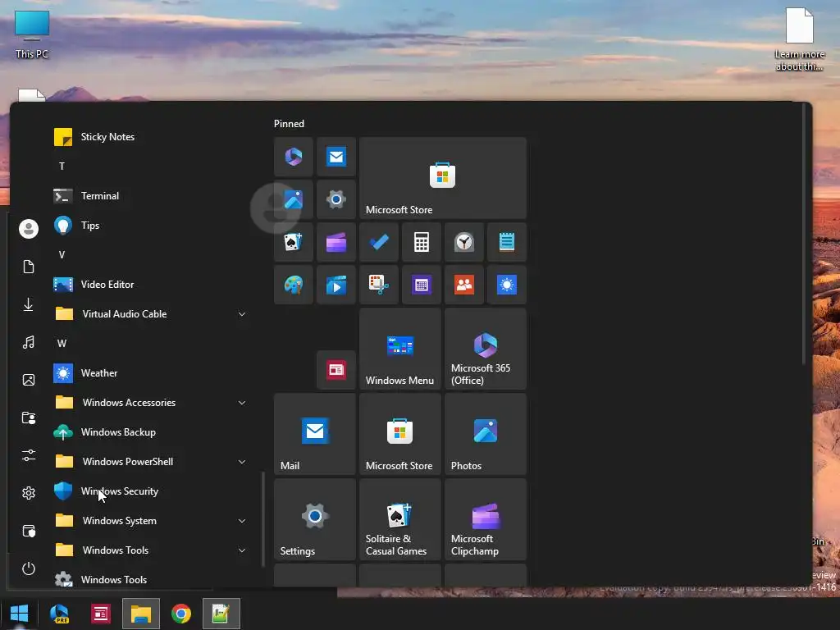Open the small Mail pinned tile
This screenshot has height=630, width=840.
coord(336,157)
